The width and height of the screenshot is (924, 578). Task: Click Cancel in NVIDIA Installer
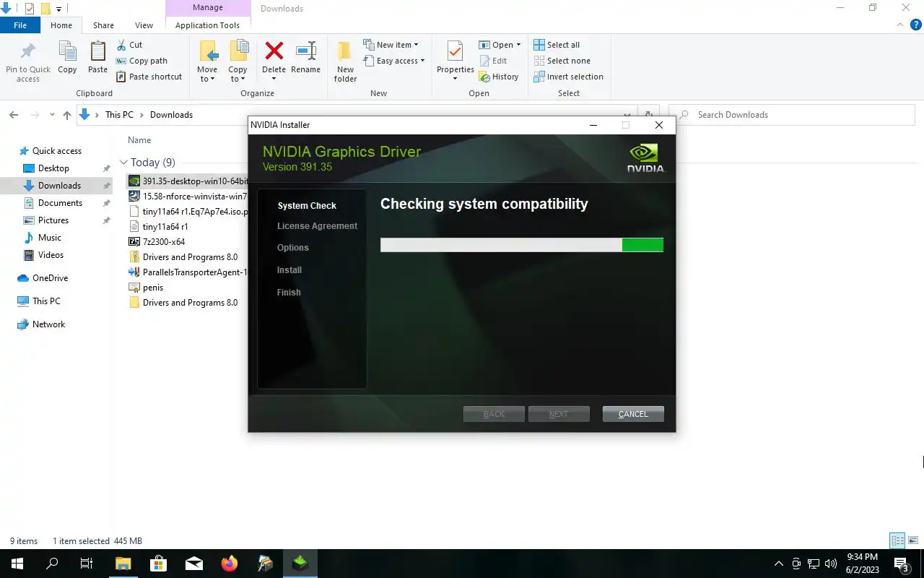(633, 414)
